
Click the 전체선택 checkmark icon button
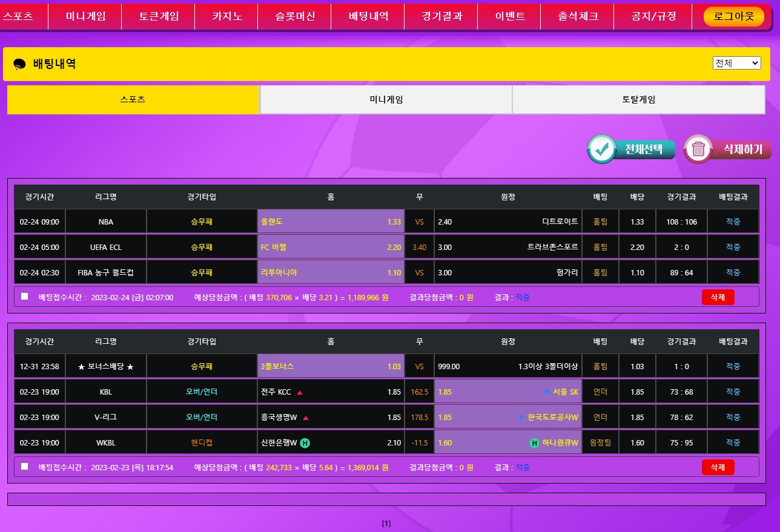point(602,149)
